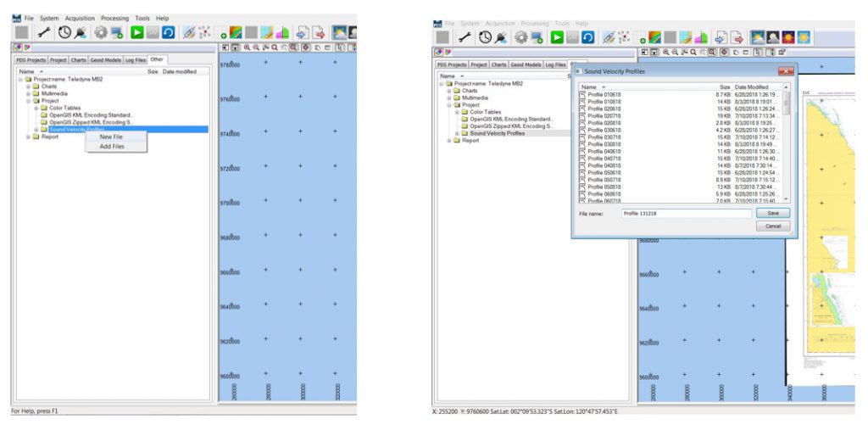This screenshot has width=868, height=430.
Task: Open the wrench settings tool in the left window
Action: tap(45, 32)
